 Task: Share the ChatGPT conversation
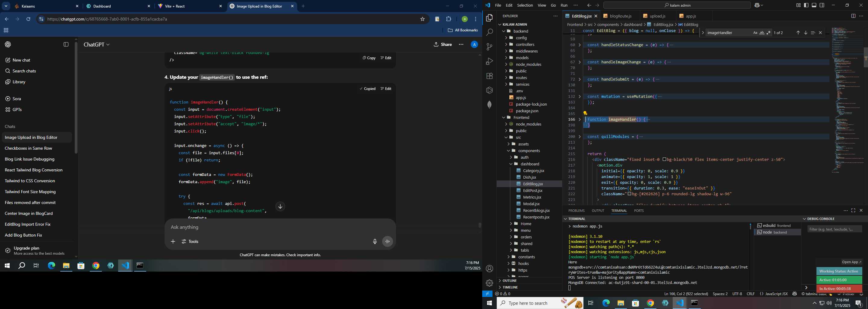pos(443,45)
